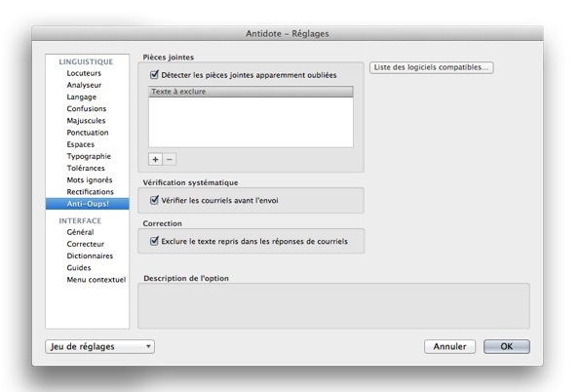Screen dimensions: 581x392
Task: Select Majuscules in the sidebar
Action: 86,121
